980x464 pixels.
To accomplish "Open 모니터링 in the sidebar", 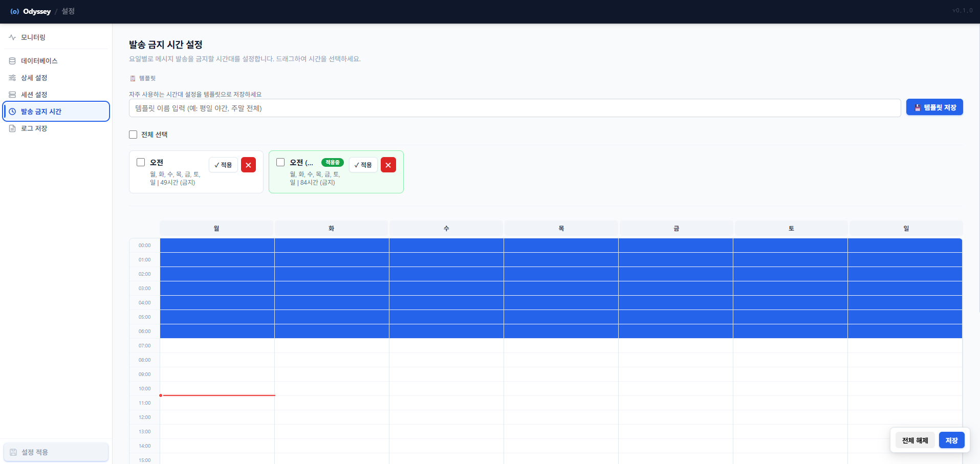I will tap(56, 37).
